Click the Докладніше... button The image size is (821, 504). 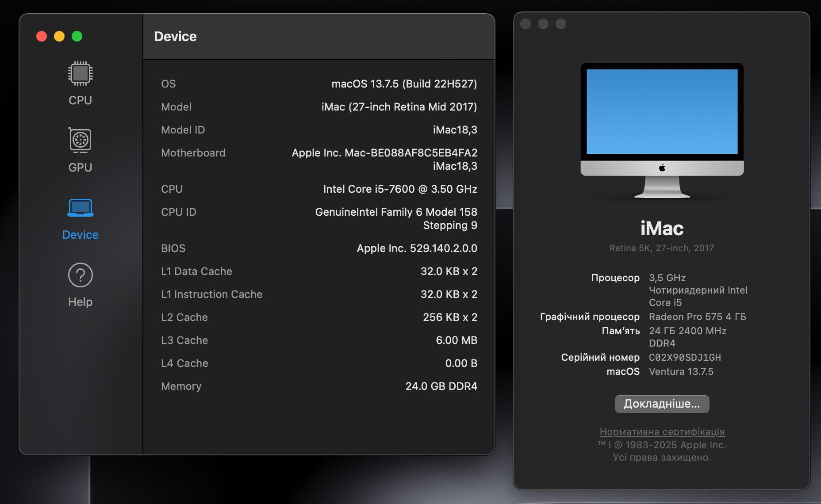tap(662, 404)
